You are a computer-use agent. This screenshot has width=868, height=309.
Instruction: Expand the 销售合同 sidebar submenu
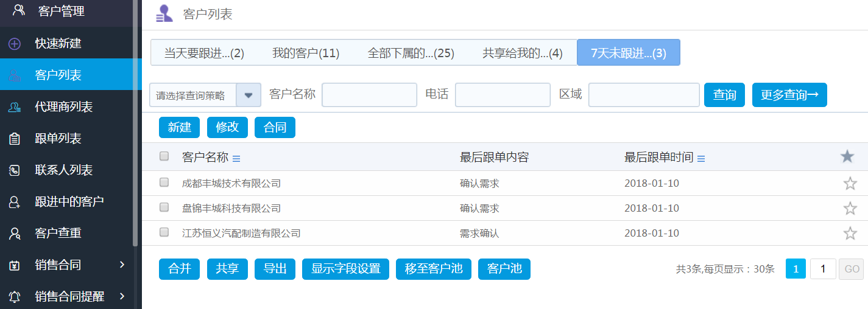click(122, 265)
